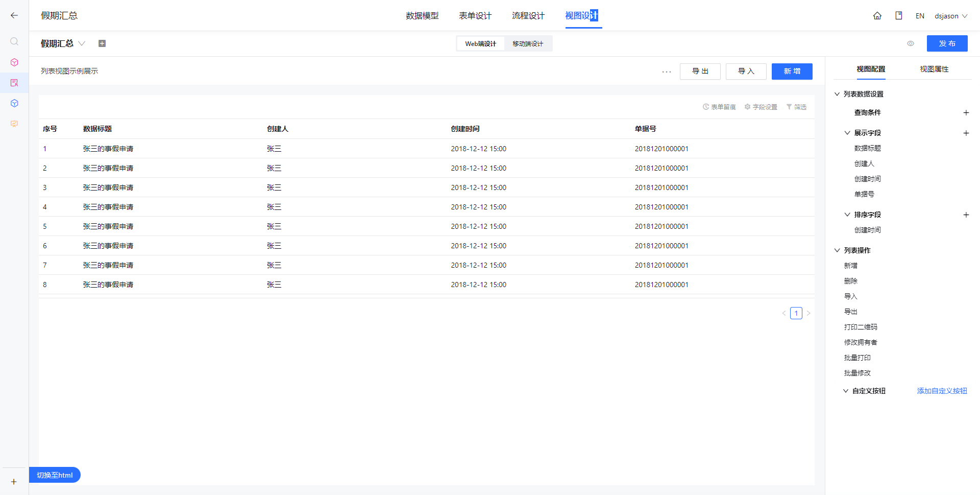Open the 视图属性 panel tab

point(934,69)
